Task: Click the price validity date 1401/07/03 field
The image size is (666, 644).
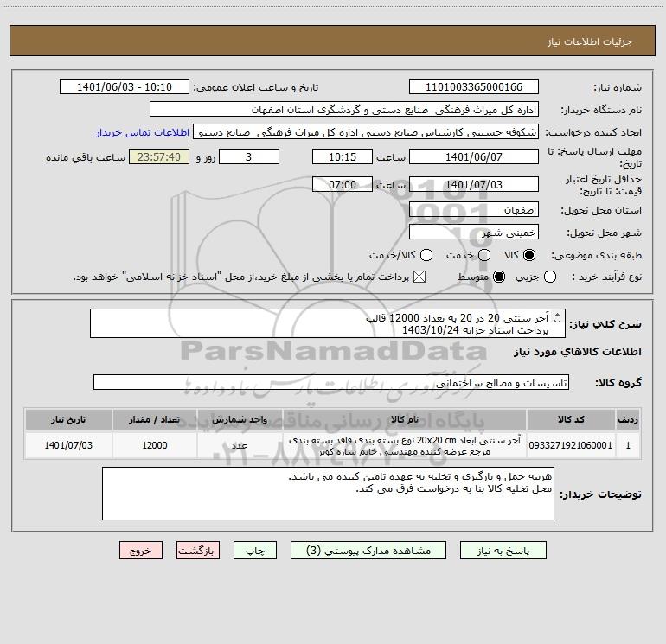Action: click(474, 184)
